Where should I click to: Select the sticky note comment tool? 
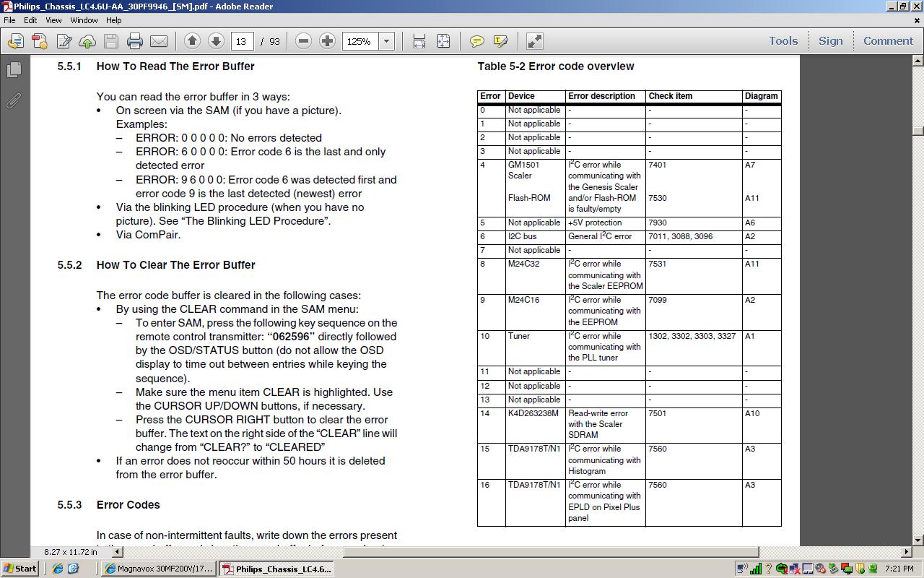477,41
